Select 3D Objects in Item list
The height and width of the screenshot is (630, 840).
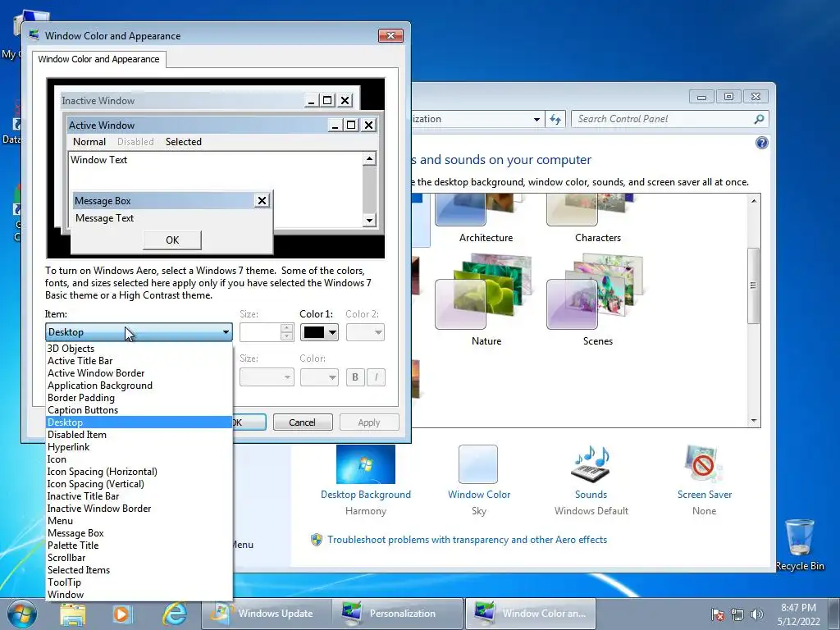(139, 348)
